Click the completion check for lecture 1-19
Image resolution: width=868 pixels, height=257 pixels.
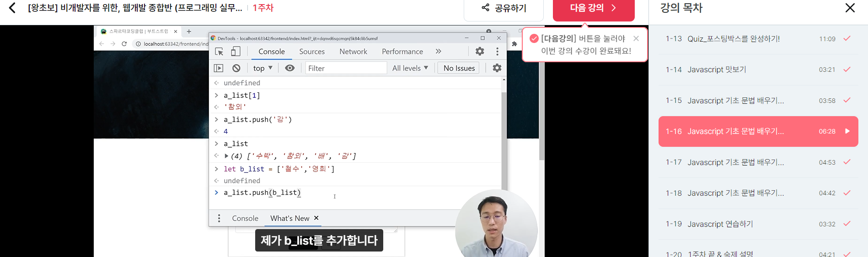(847, 224)
